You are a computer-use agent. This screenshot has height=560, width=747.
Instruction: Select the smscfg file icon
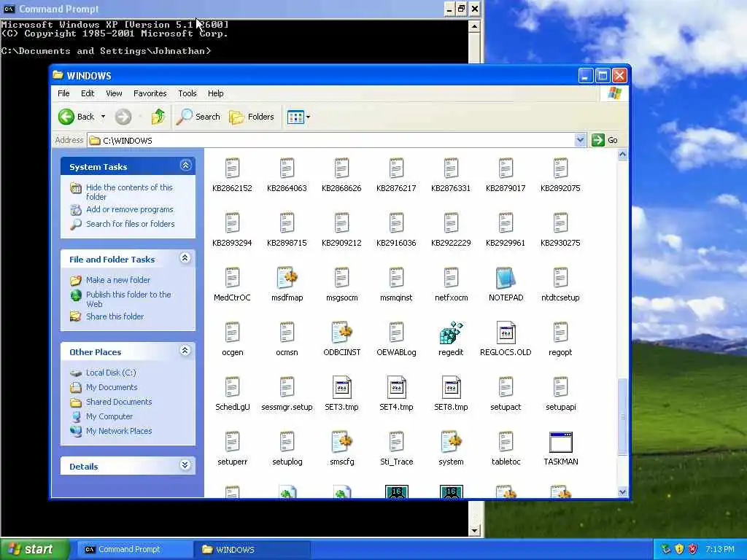(x=341, y=443)
